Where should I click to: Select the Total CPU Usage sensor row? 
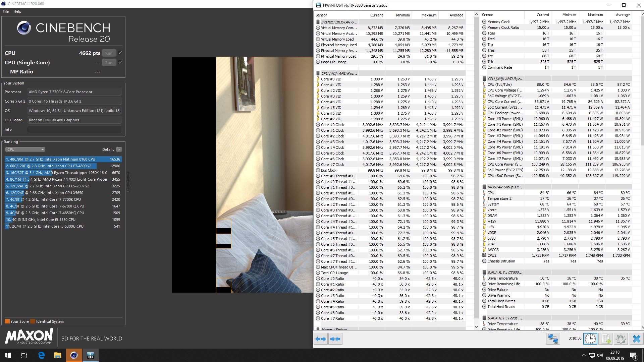pyautogui.click(x=390, y=273)
